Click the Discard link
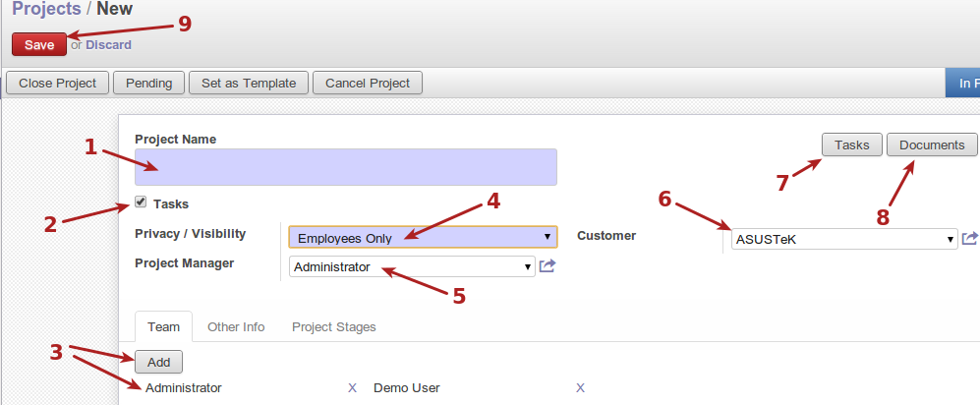The height and width of the screenshot is (405, 980). 108,44
